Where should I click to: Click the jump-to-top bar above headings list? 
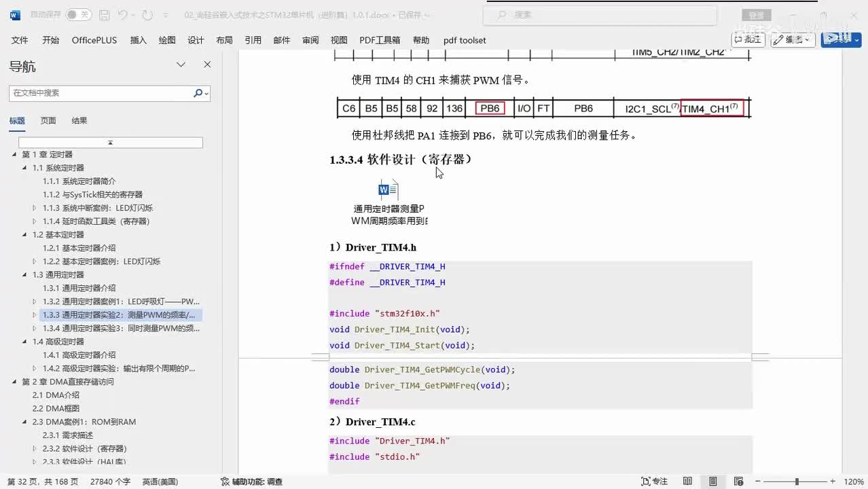coord(111,143)
